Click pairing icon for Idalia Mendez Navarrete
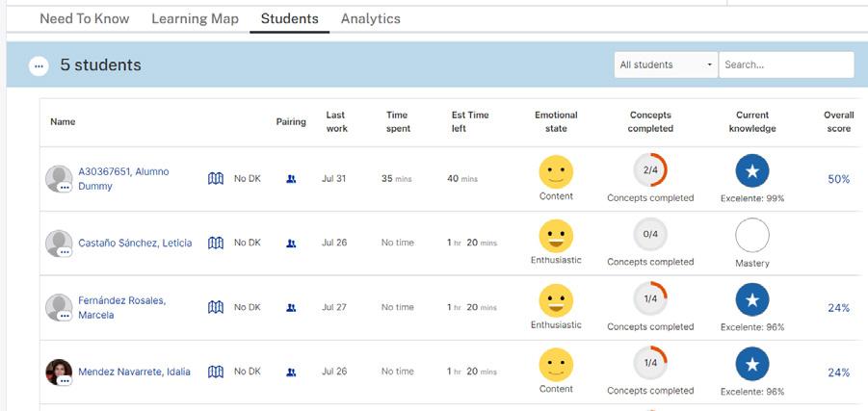The height and width of the screenshot is (411, 868). (x=291, y=372)
